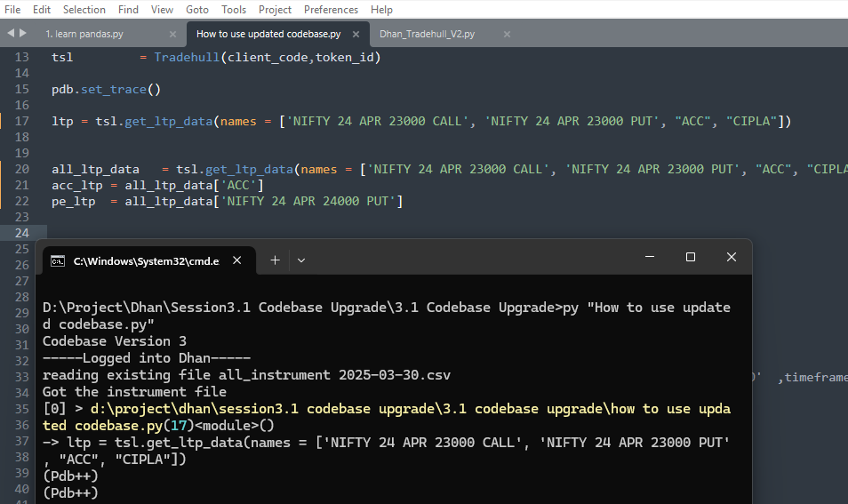This screenshot has height=504, width=848.
Task: Close the Dhan_Tradehull_V2.py tab
Action: pyautogui.click(x=507, y=34)
